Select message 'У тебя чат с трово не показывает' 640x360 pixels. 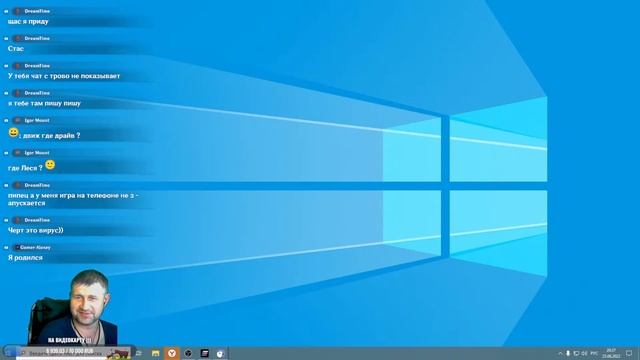64,76
